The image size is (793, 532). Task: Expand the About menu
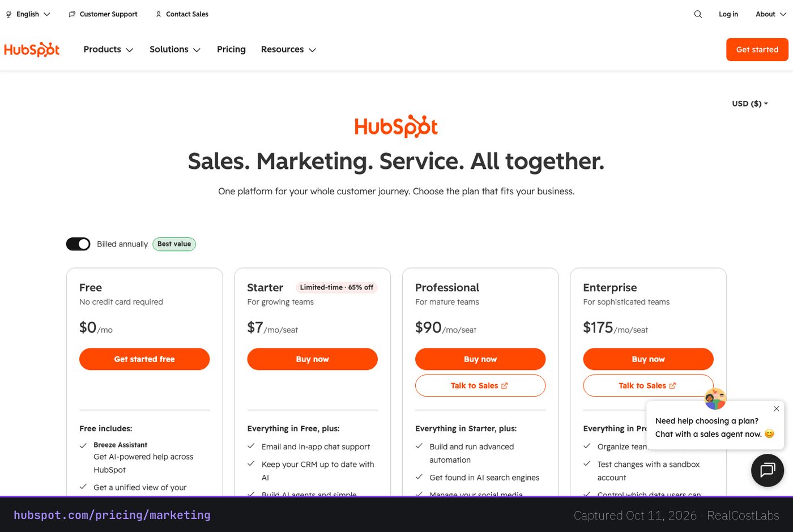coord(771,14)
